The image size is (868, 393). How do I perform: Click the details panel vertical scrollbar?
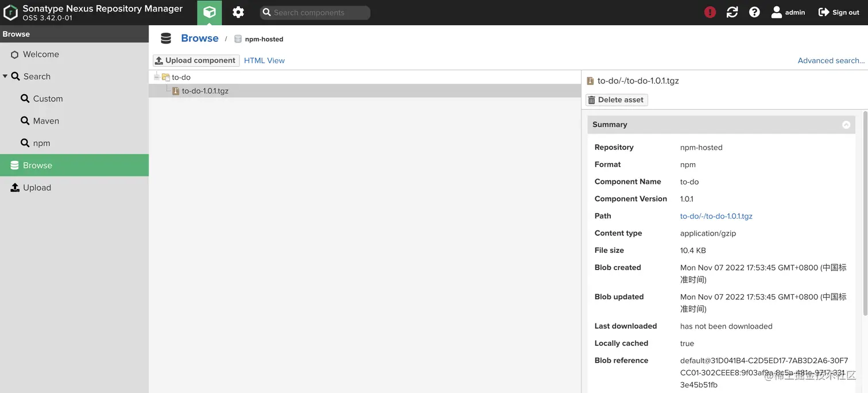click(x=865, y=213)
